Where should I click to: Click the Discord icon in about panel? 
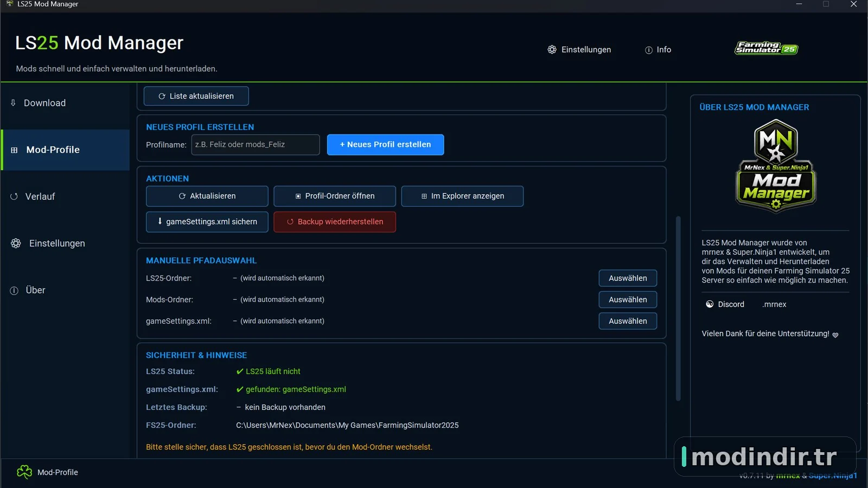point(710,304)
